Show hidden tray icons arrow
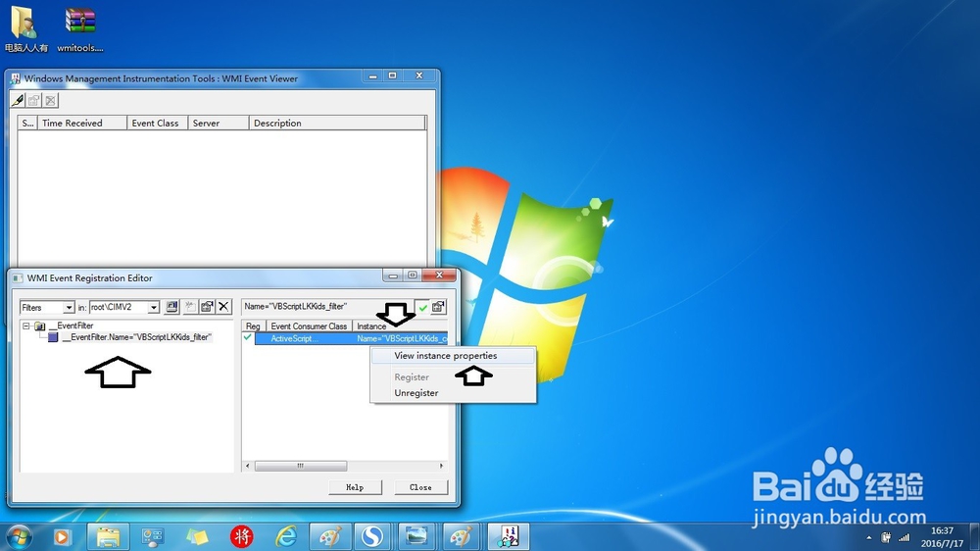 click(868, 538)
